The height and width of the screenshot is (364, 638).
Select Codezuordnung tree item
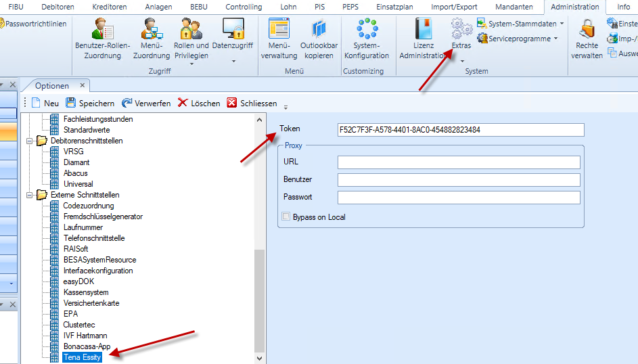coord(89,206)
